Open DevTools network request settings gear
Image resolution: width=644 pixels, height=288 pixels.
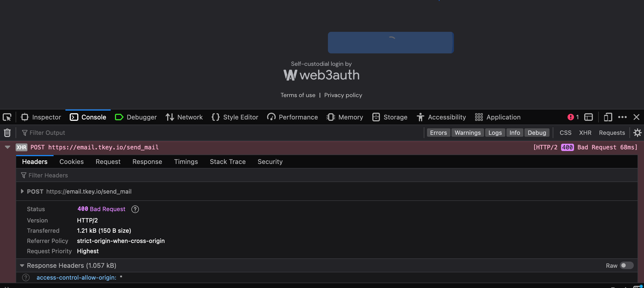click(x=637, y=132)
